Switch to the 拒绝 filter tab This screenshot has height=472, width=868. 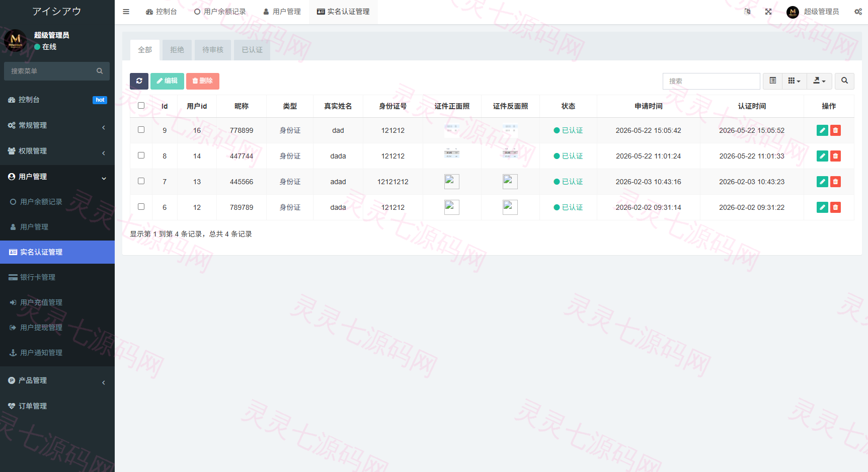(177, 50)
